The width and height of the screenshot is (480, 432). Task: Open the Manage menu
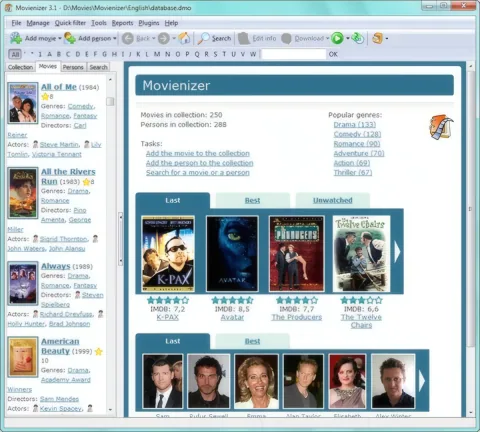[x=38, y=23]
